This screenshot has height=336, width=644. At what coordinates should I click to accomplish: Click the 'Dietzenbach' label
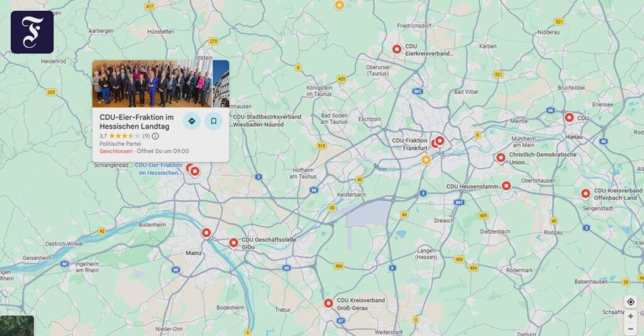pyautogui.click(x=495, y=232)
